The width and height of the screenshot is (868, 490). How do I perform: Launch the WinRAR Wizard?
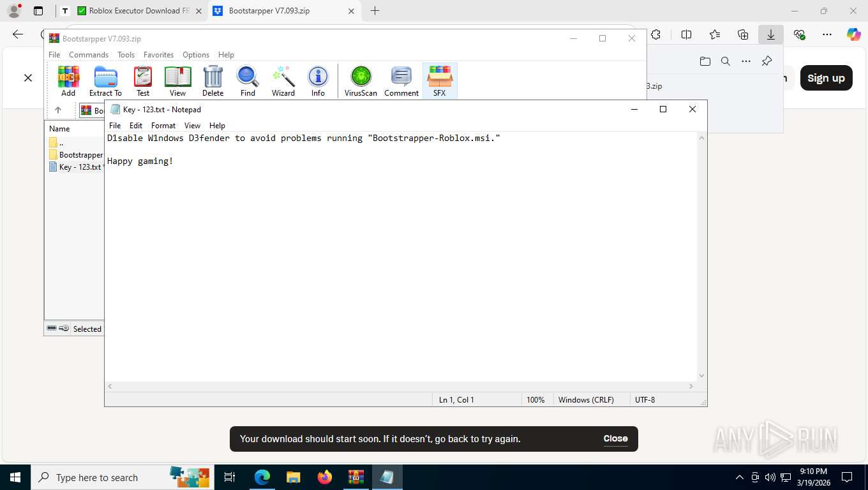coord(283,81)
